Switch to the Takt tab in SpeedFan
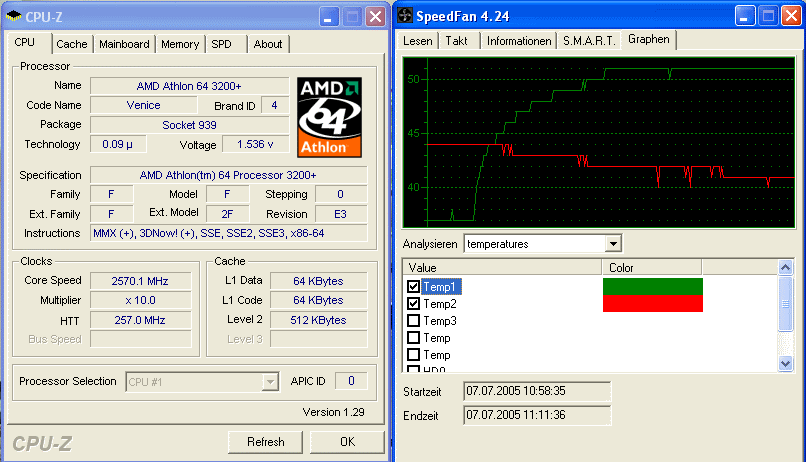Image resolution: width=806 pixels, height=462 pixels. click(456, 41)
